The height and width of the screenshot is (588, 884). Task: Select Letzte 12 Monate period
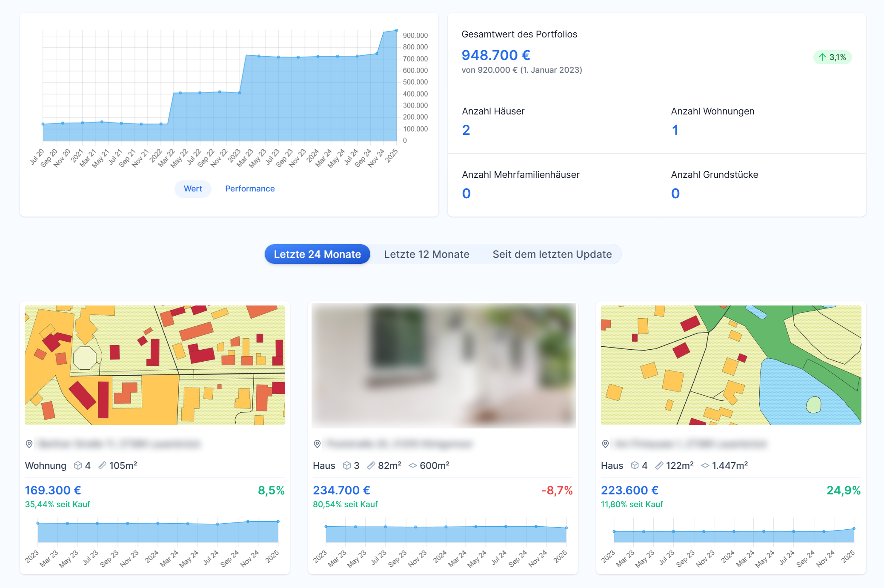[x=426, y=254]
